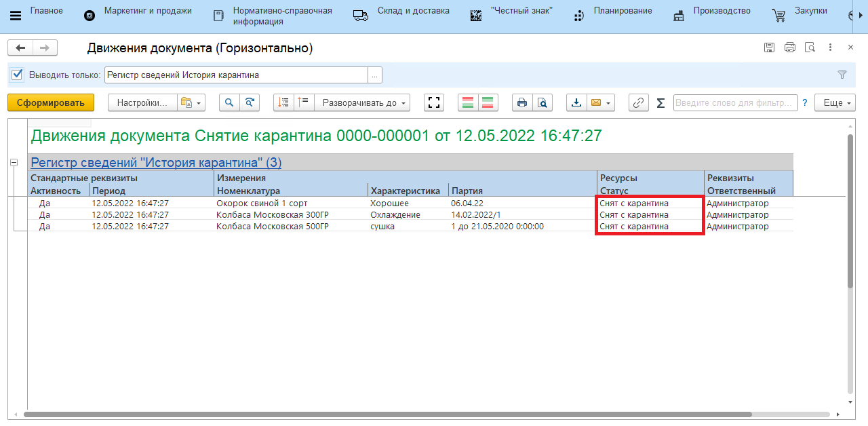Click the filter word input field
Image resolution: width=868 pixels, height=426 pixels.
point(735,102)
